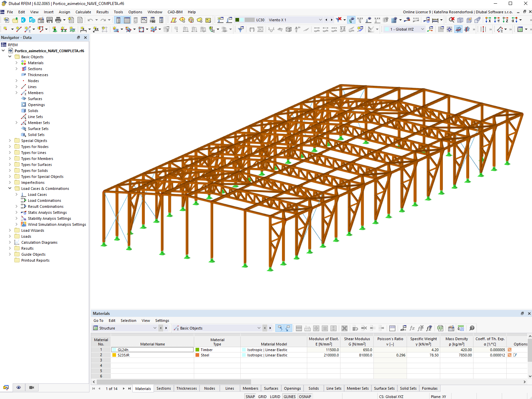Image resolution: width=532 pixels, height=399 pixels.
Task: Enable the GRID toggle at the bottom
Action: pyautogui.click(x=262, y=396)
